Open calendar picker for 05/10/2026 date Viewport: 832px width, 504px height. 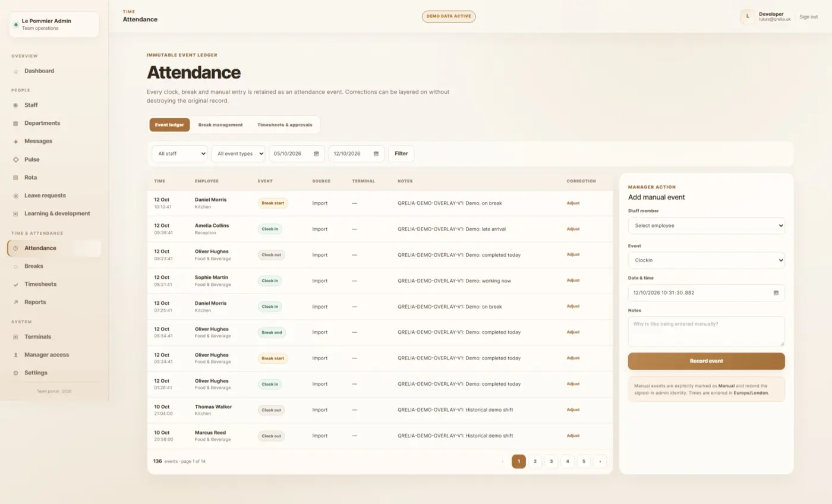tap(316, 154)
